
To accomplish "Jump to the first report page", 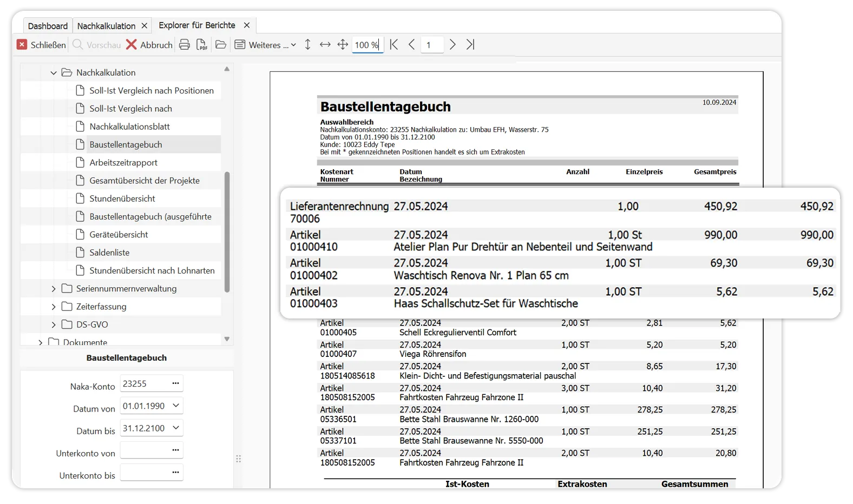I will [394, 45].
